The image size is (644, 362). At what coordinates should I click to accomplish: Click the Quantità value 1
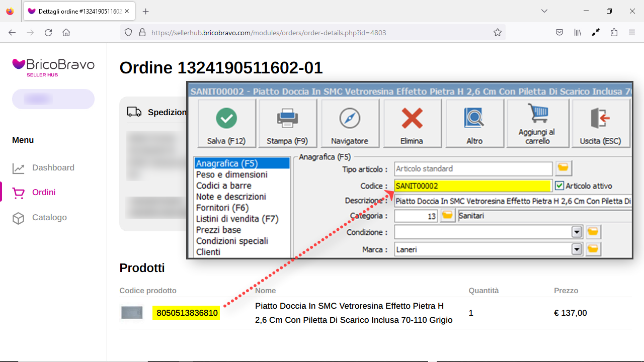click(471, 313)
